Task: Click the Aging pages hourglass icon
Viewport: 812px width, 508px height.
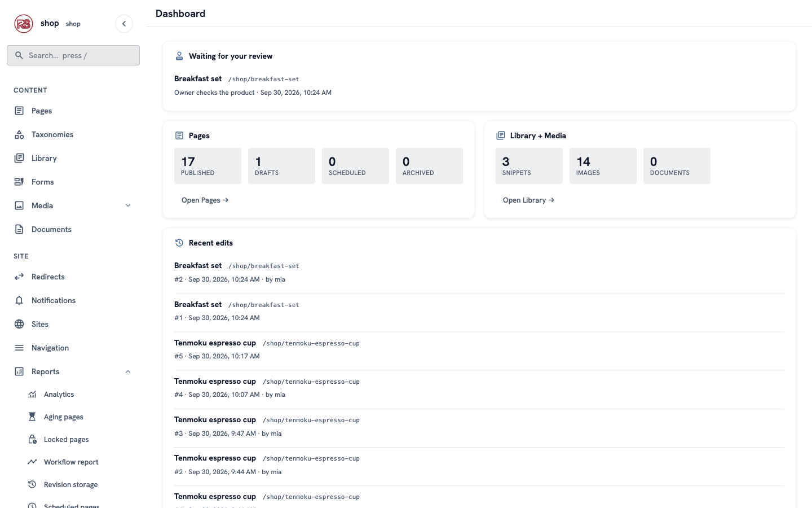Action: point(32,417)
